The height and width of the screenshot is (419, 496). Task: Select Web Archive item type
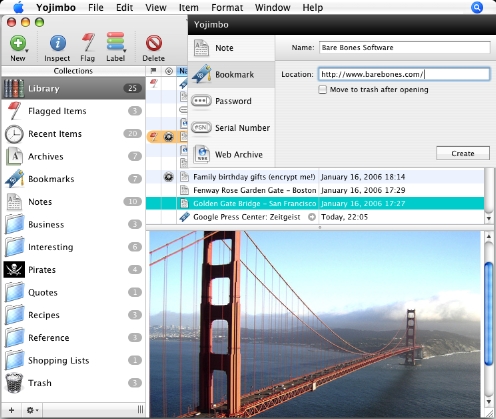pos(231,154)
